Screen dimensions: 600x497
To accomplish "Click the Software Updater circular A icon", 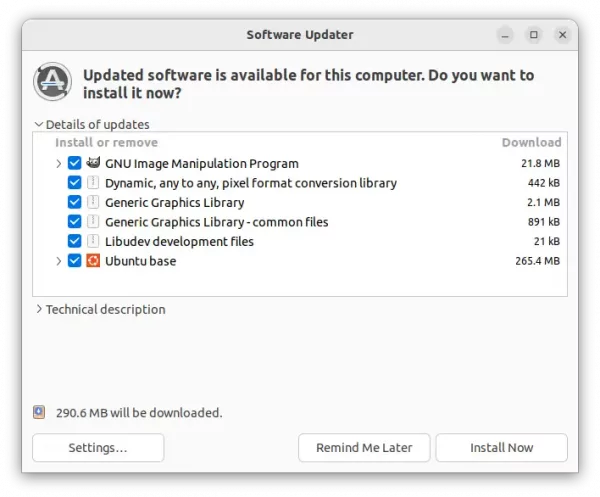I will pyautogui.click(x=52, y=81).
